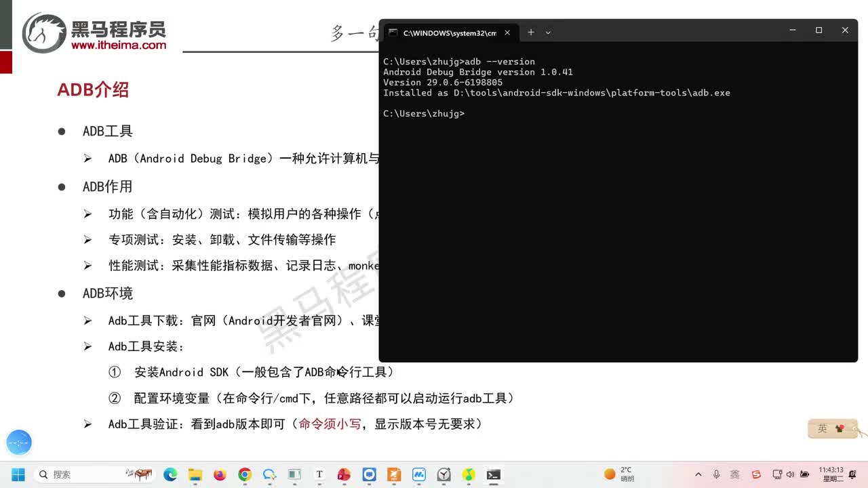
Task: Click the battery icon in system tray
Action: click(805, 474)
